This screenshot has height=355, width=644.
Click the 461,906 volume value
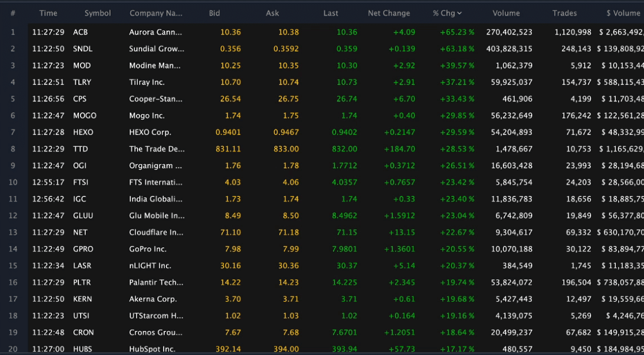point(517,99)
